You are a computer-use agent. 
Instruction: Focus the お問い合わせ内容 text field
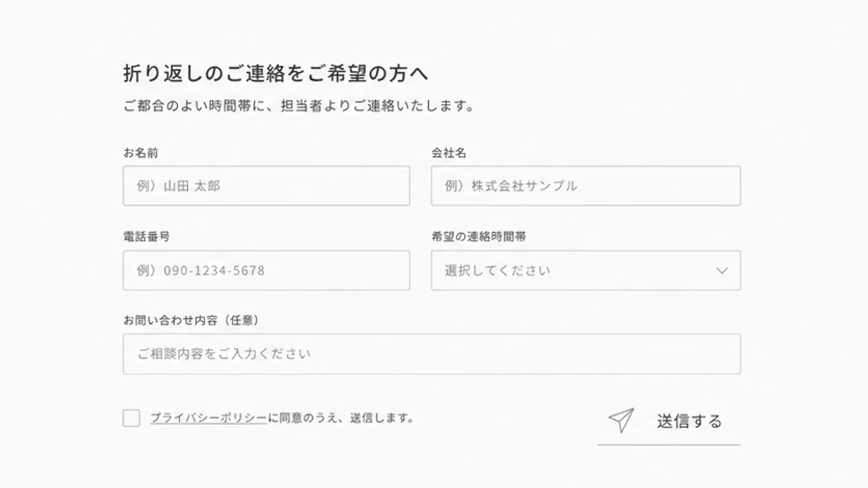pyautogui.click(x=432, y=354)
